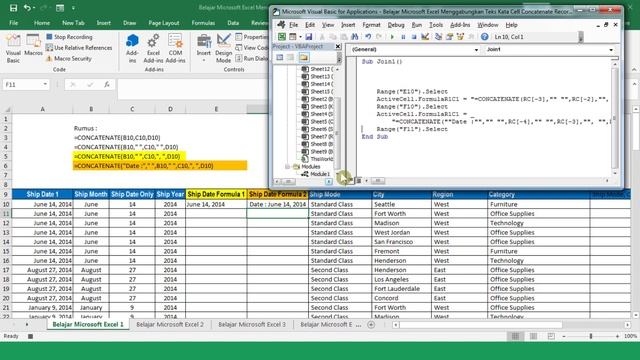640x360 pixels.
Task: Run Sub with the play icon
Action: (392, 37)
